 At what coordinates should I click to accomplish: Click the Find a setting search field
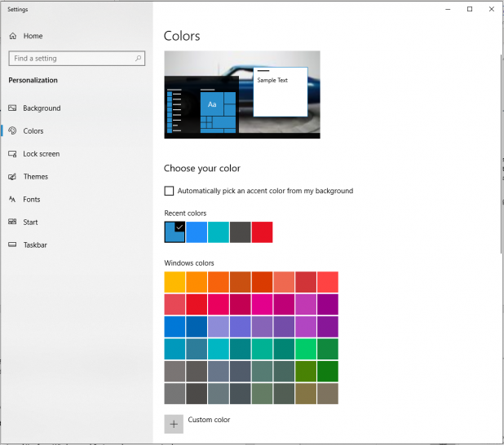pos(77,58)
